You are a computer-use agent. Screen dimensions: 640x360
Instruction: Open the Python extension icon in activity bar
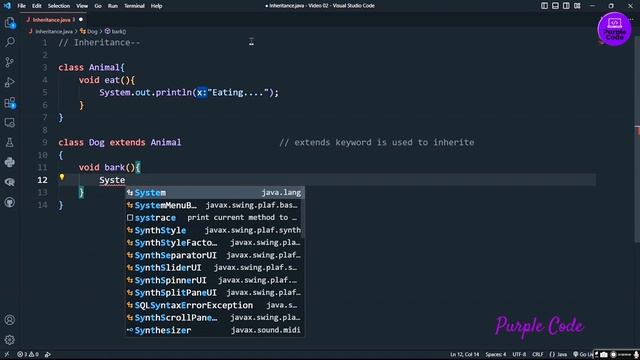[10, 162]
